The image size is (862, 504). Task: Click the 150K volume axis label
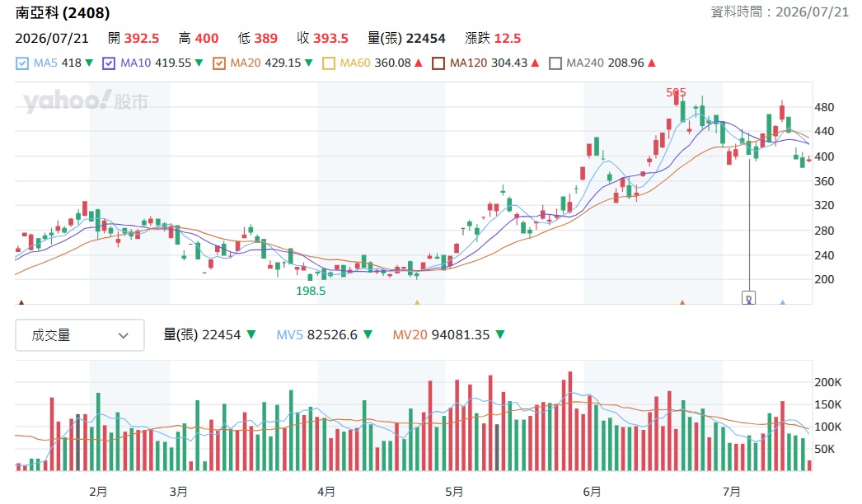click(x=828, y=404)
